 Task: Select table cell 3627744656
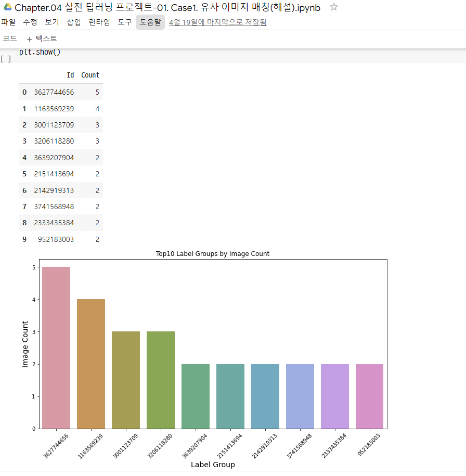click(x=54, y=92)
